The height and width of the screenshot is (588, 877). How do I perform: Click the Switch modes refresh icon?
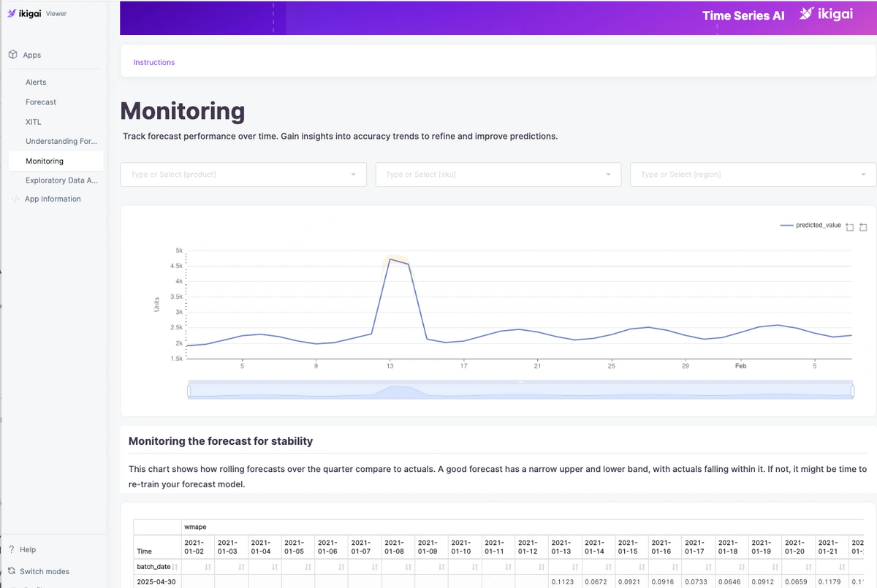click(12, 571)
